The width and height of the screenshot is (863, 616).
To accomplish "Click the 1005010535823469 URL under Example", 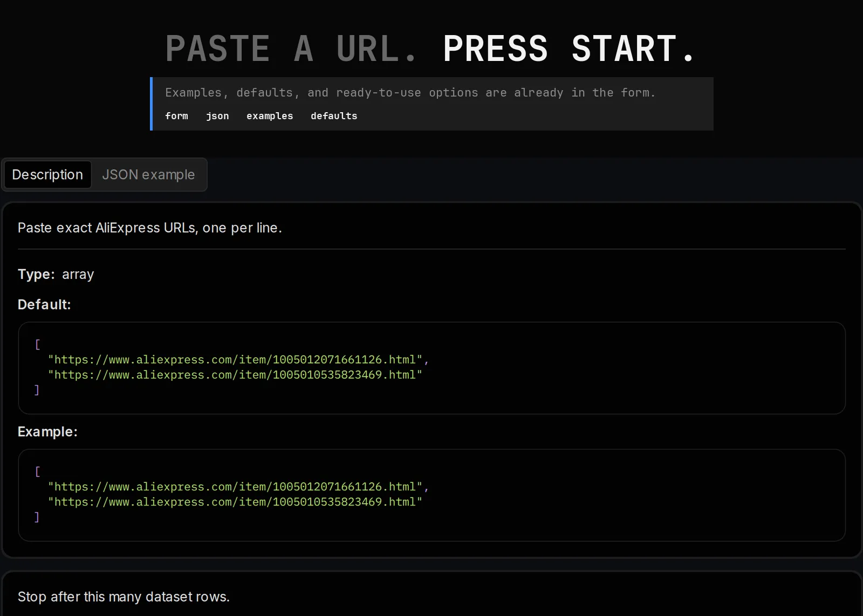I will 235,502.
